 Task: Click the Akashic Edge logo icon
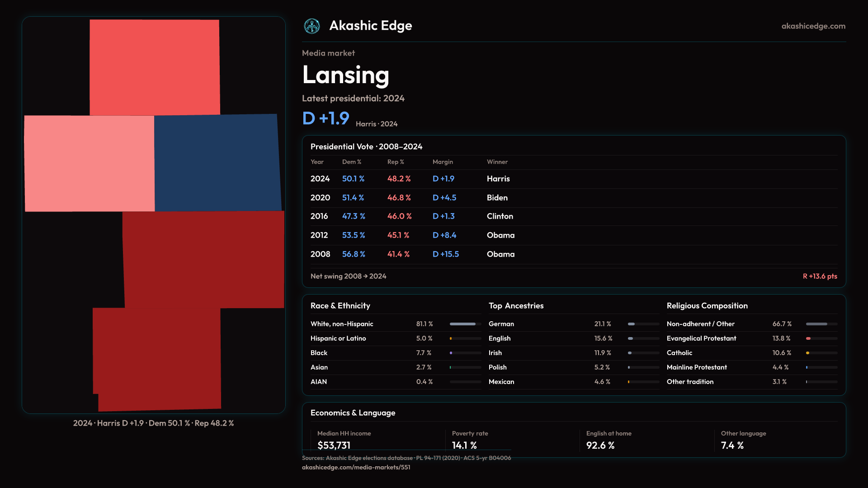tap(312, 26)
